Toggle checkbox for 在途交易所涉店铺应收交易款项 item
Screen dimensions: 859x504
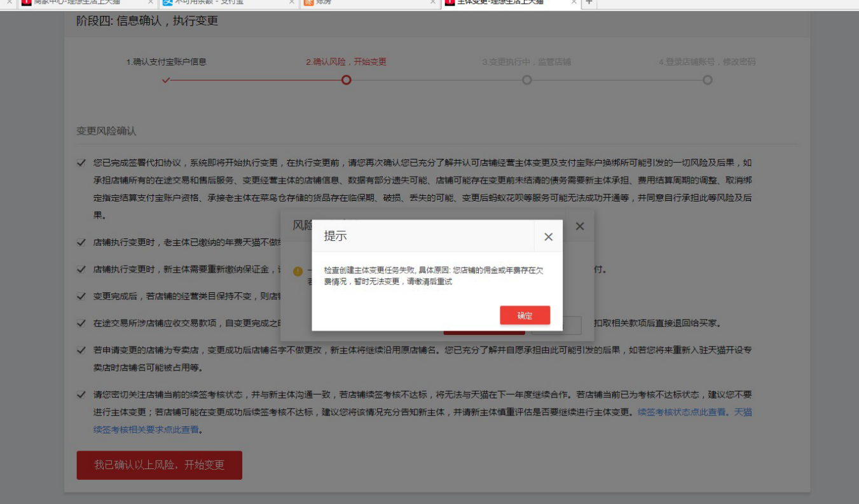[x=81, y=323]
